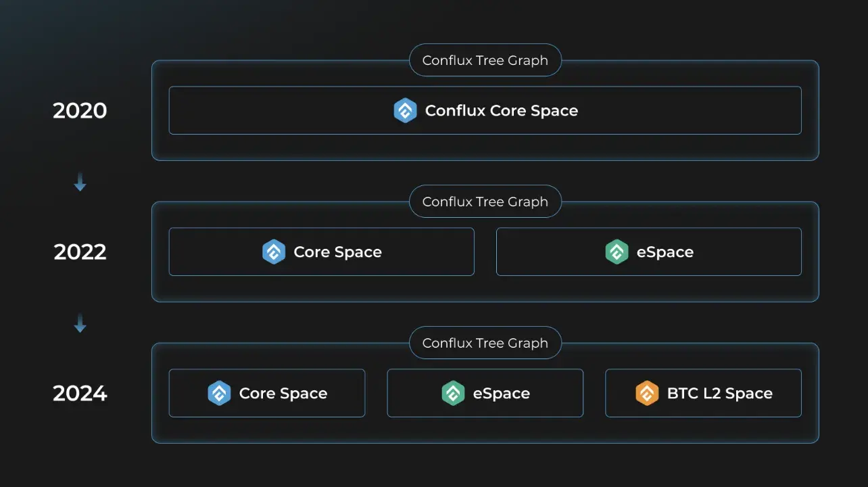
Task: Click the 2024 year label
Action: point(80,393)
